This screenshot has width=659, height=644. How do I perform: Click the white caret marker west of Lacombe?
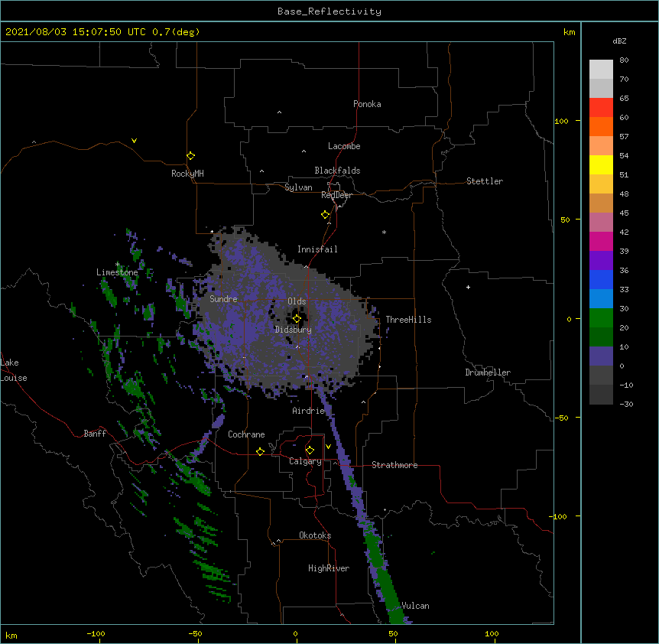click(x=304, y=151)
